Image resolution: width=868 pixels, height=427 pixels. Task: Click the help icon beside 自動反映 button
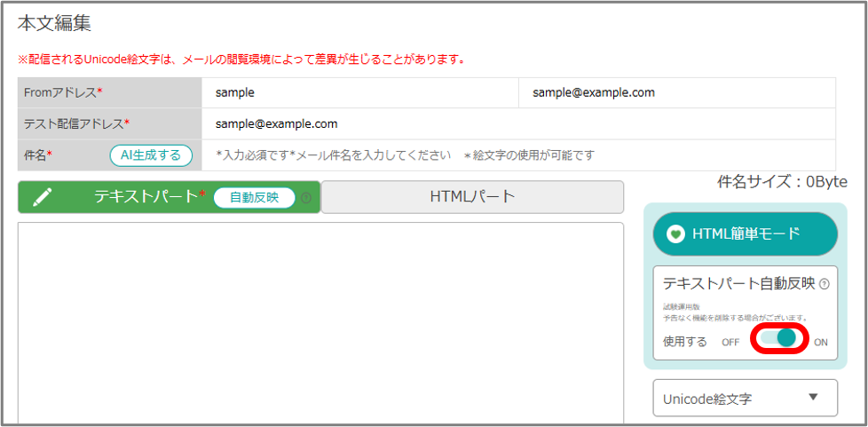[x=306, y=198]
